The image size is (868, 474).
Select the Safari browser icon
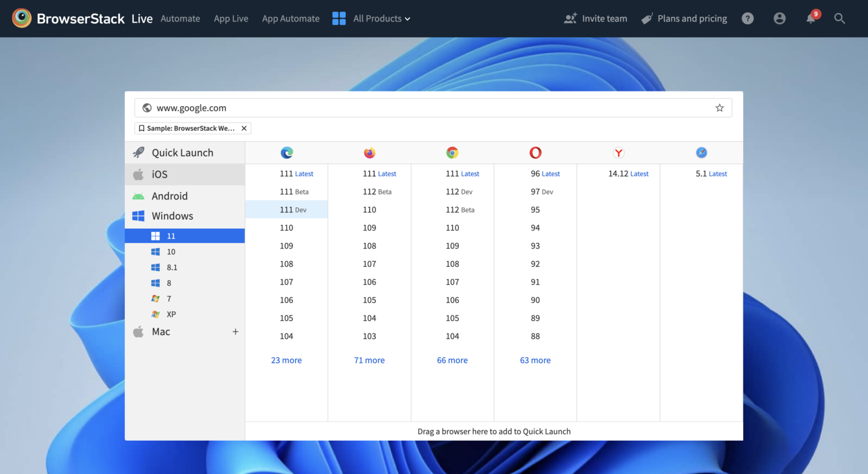point(701,152)
